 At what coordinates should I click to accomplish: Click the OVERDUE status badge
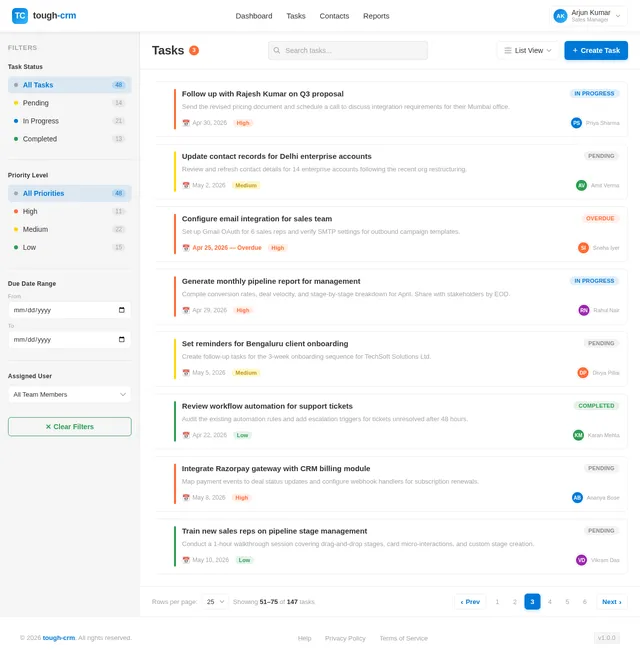600,219
